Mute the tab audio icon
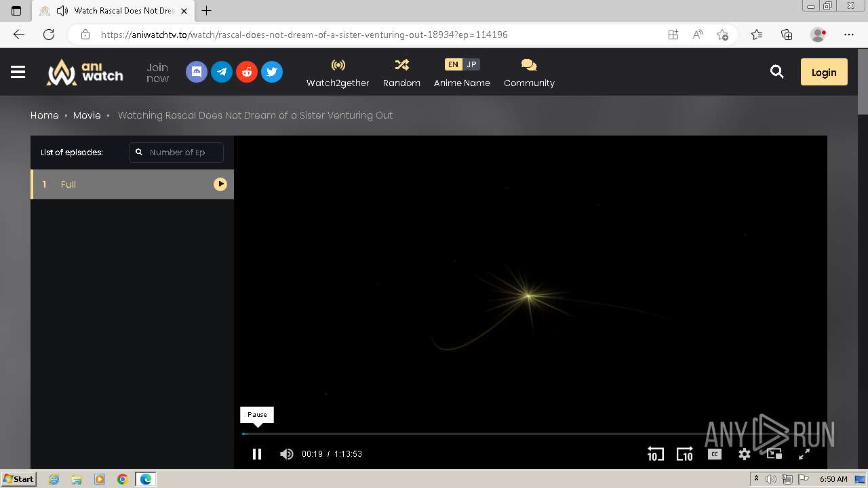 [x=62, y=11]
